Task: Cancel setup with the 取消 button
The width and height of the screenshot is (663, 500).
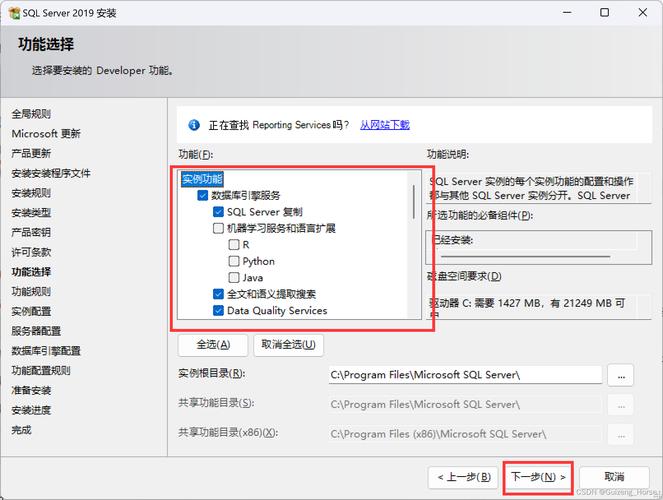Action: point(614,477)
